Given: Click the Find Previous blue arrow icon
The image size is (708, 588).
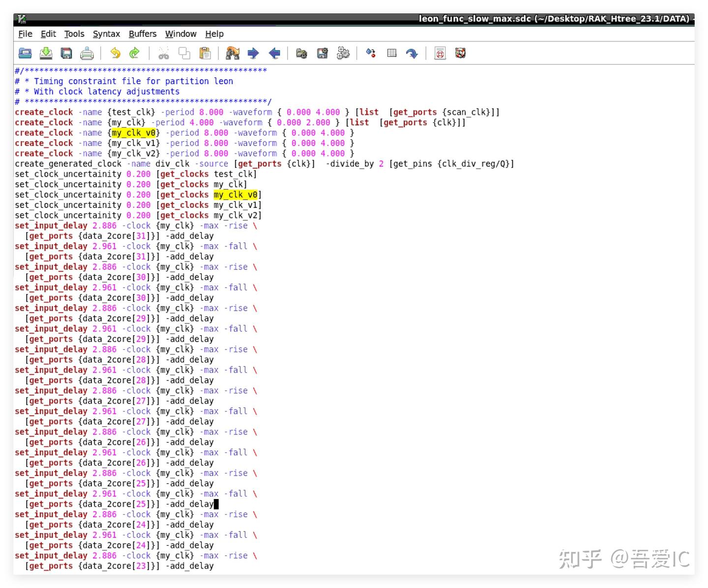Looking at the screenshot, I should (x=275, y=53).
